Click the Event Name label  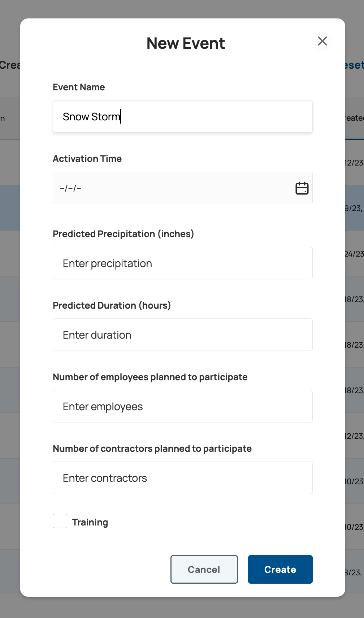click(x=79, y=87)
